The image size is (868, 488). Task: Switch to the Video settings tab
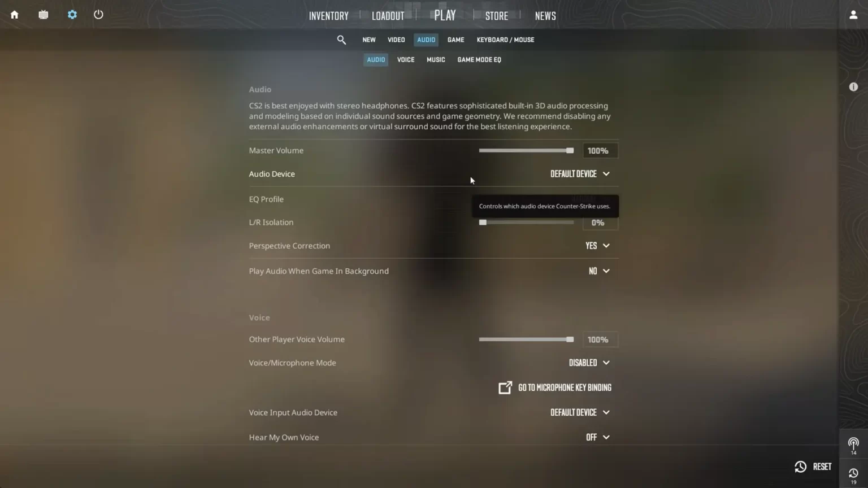[x=396, y=40]
